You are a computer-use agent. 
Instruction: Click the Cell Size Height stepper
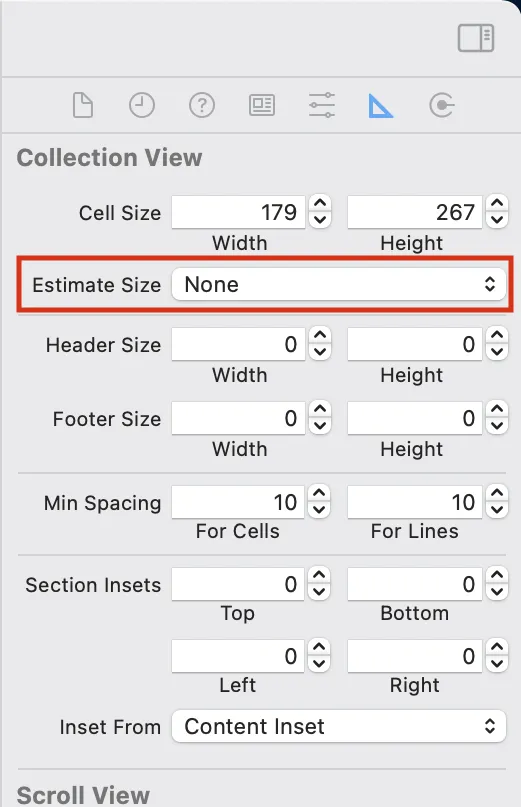[497, 212]
